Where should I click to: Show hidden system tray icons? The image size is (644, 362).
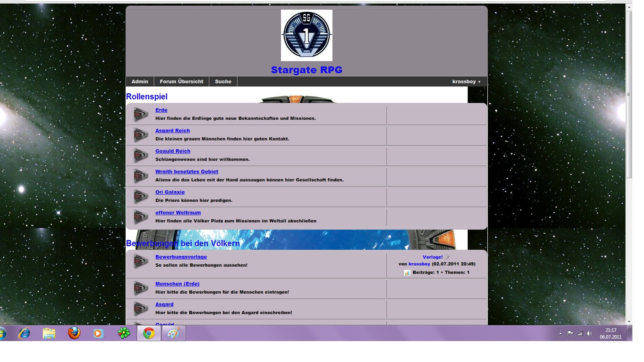click(560, 333)
